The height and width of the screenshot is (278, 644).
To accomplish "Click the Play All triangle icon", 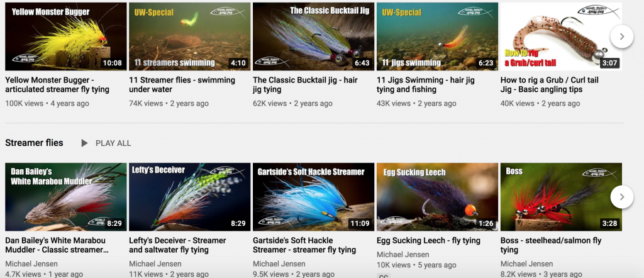I will (x=84, y=143).
